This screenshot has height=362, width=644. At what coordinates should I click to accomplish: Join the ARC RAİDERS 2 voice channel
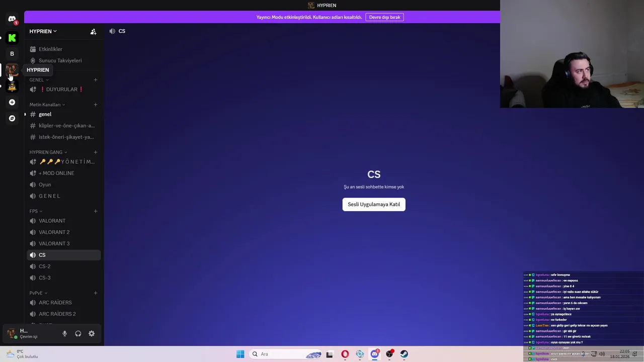(64, 314)
